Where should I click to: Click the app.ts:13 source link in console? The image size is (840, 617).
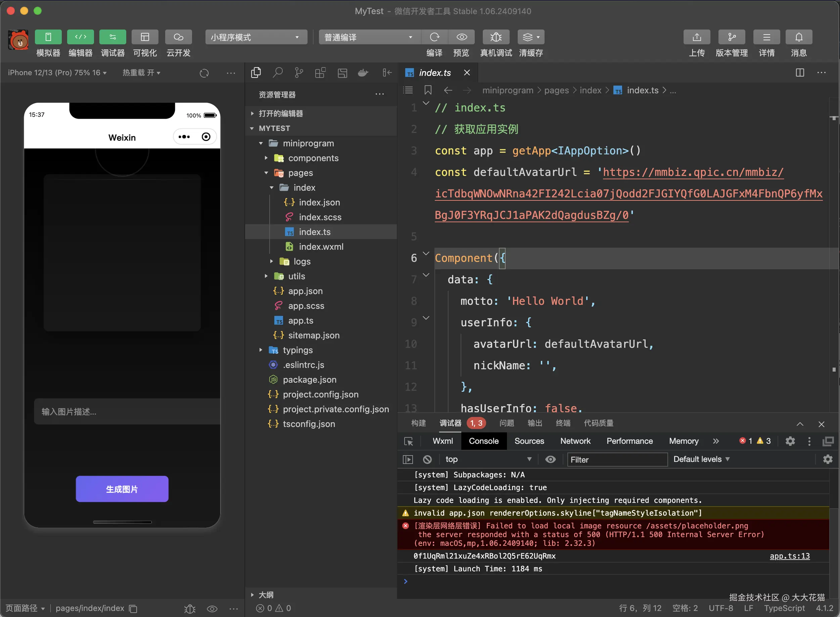(x=790, y=556)
